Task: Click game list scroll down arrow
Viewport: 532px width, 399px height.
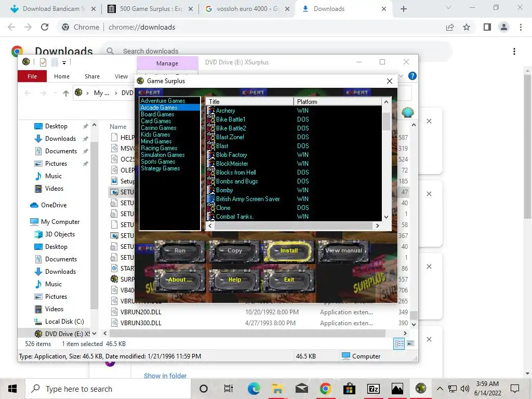Action: click(x=386, y=217)
